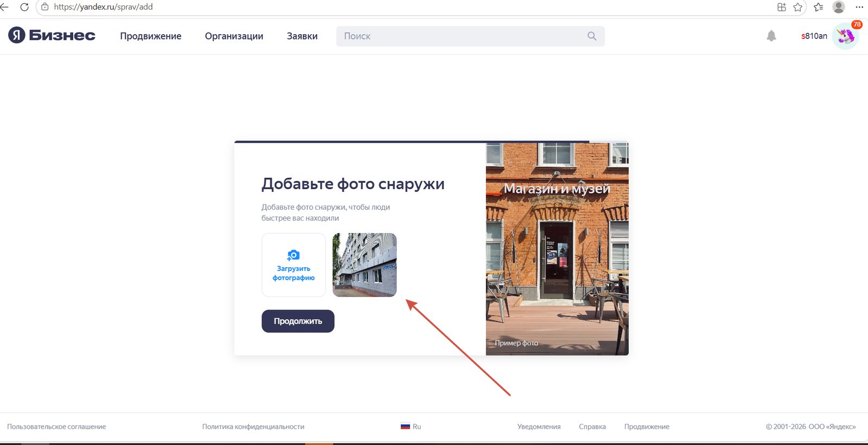Click the heading Добавьте фото снаружи

point(353,184)
